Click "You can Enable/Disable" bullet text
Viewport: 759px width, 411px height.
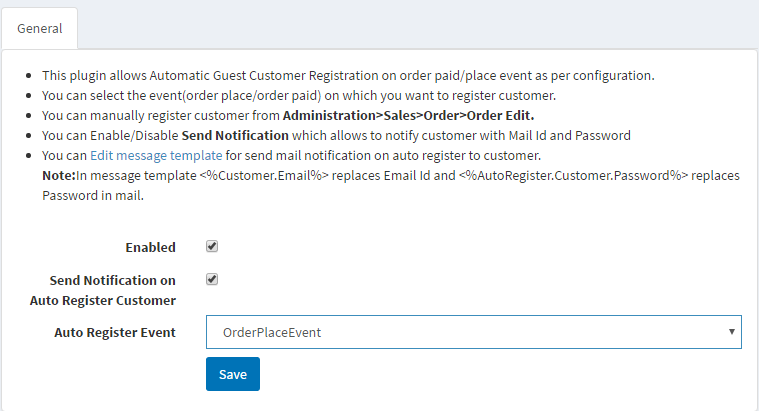point(106,136)
